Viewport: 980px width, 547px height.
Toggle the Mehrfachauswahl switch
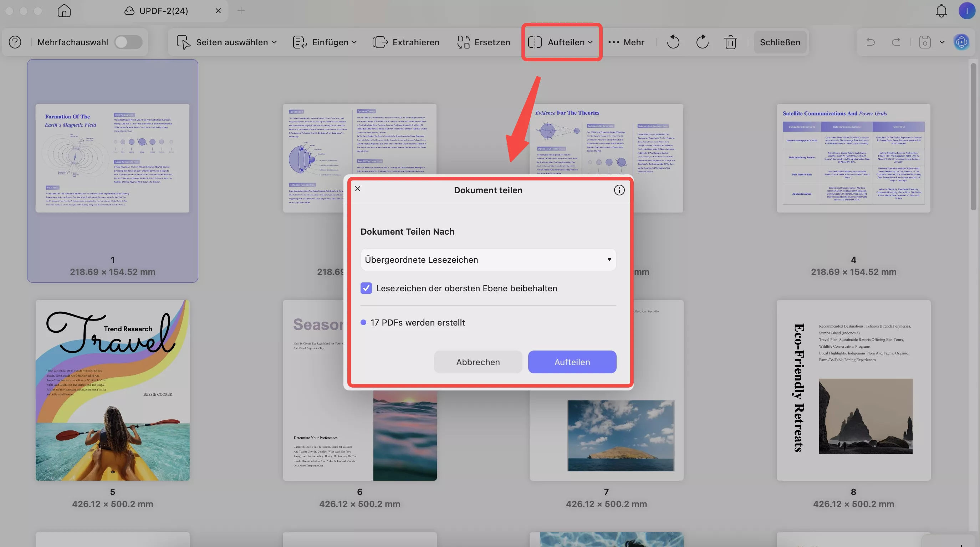(129, 42)
